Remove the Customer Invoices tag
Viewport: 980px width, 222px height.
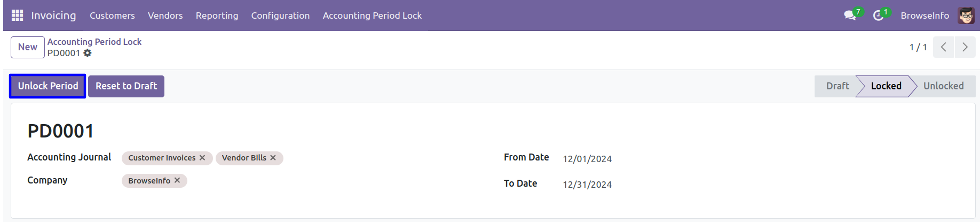202,158
